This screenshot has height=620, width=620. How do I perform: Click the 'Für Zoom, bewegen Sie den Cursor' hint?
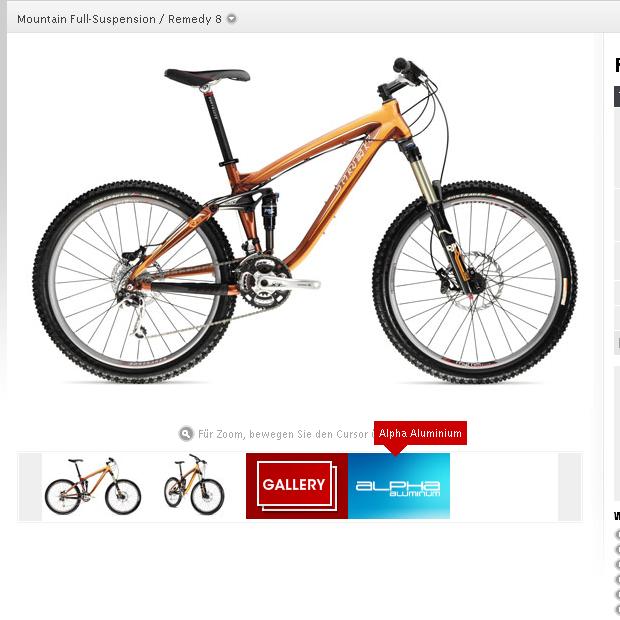(x=283, y=434)
